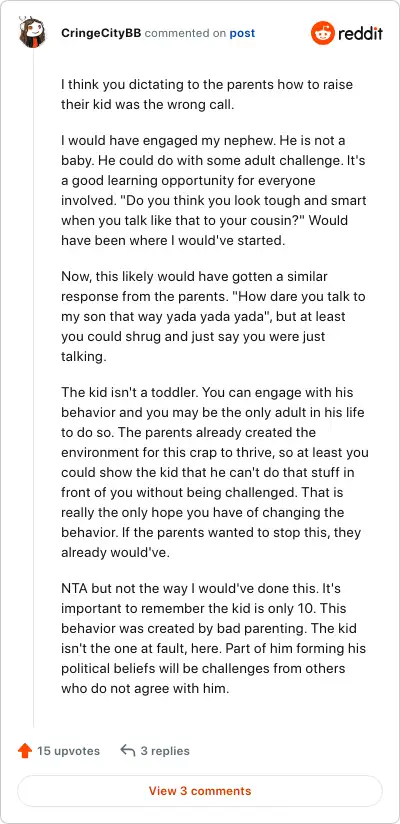Viewport: 400px width, 824px height.
Task: Open CringeCityBB's avatar image
Action: click(33, 33)
